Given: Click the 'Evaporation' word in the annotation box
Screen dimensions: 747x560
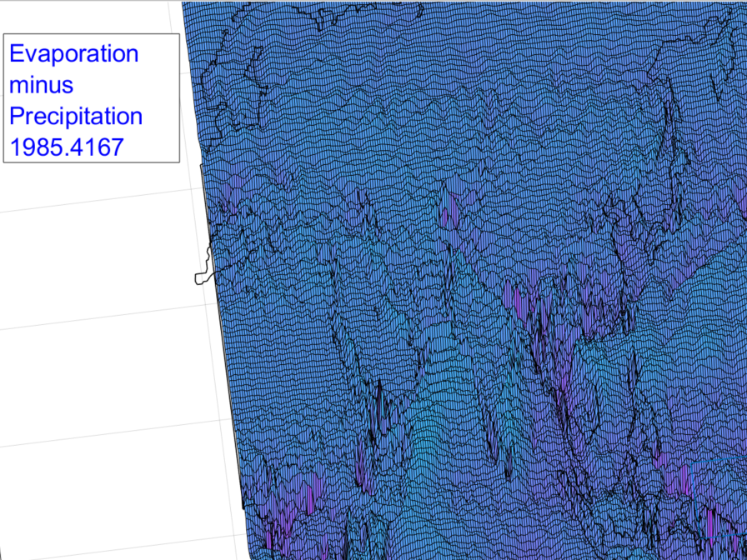Looking at the screenshot, I should tap(74, 54).
